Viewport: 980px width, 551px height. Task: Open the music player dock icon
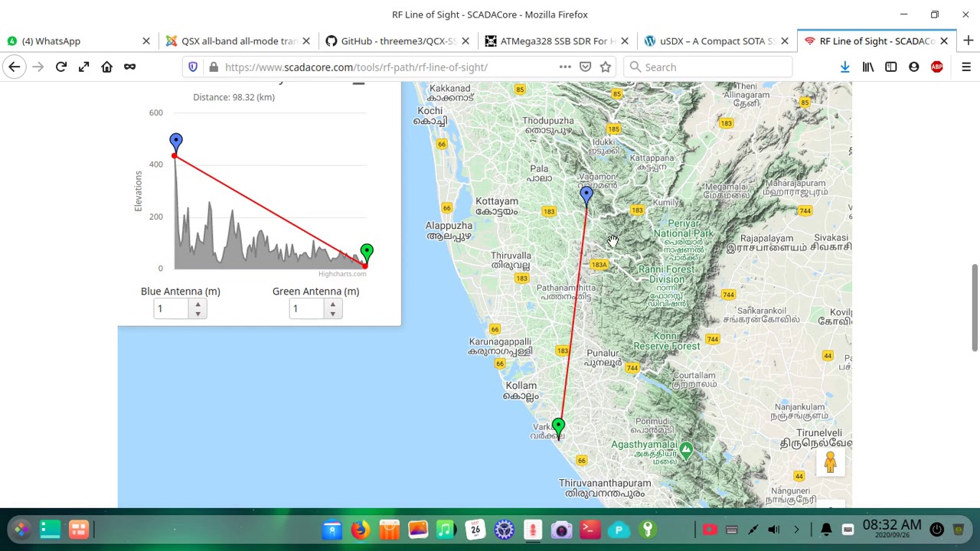(446, 529)
